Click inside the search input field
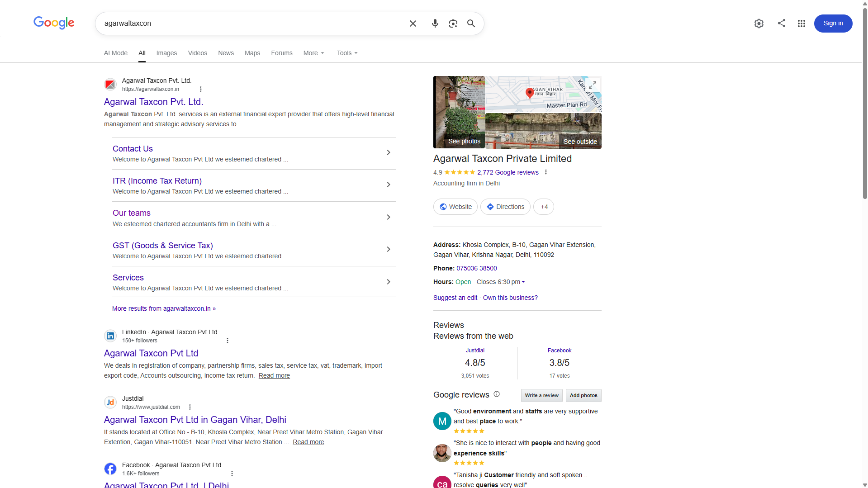868x488 pixels. click(x=253, y=24)
